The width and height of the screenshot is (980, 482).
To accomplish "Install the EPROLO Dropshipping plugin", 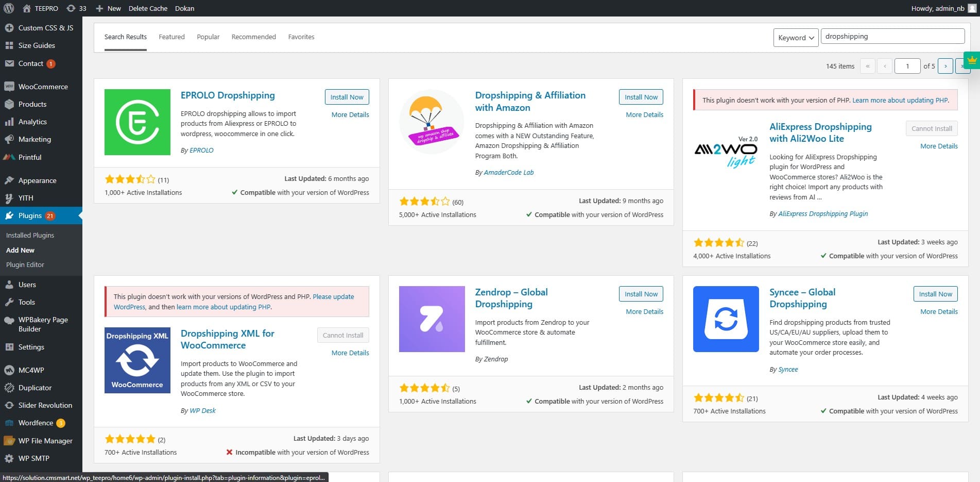I will tap(347, 97).
